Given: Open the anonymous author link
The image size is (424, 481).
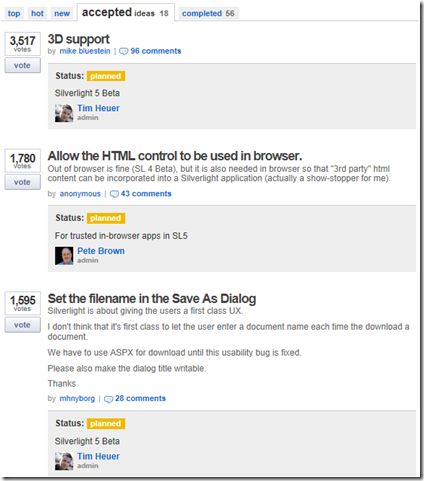Looking at the screenshot, I should pos(80,194).
